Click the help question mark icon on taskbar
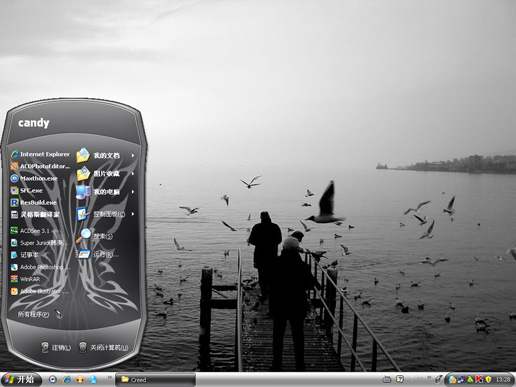The image size is (516, 387). (x=400, y=379)
